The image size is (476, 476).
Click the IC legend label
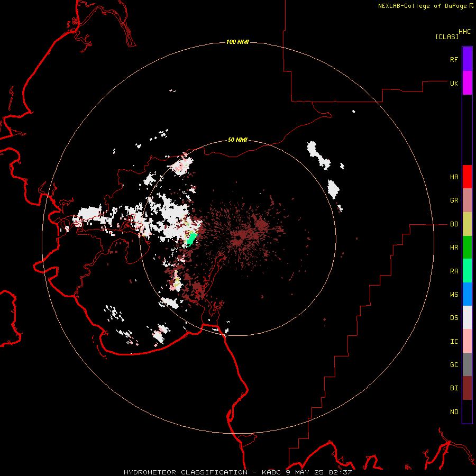tap(454, 342)
